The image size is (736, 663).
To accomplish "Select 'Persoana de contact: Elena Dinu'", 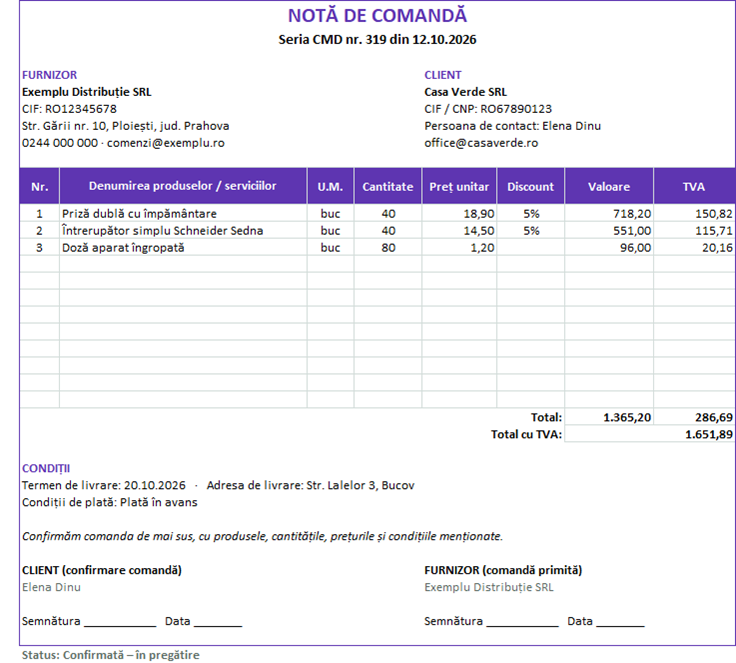I will 513,126.
